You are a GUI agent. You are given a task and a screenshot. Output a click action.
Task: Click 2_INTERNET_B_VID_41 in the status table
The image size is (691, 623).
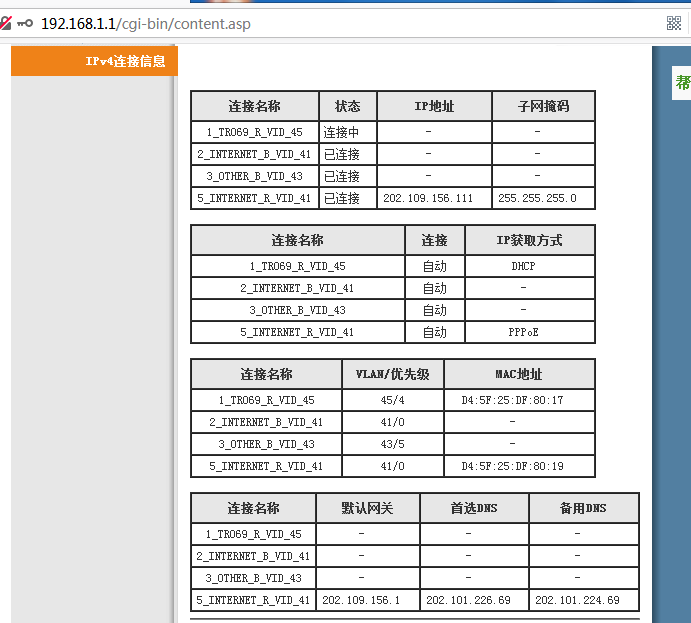pos(254,154)
